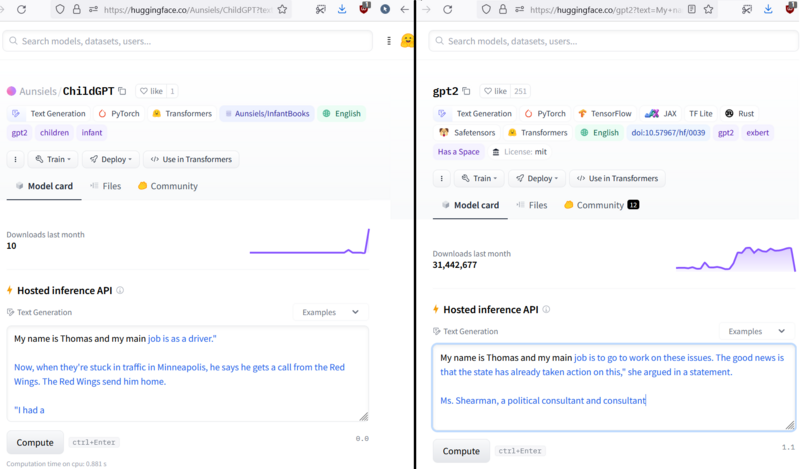Select Model card tab on gpt2 page
The image size is (800, 469).
click(x=470, y=205)
